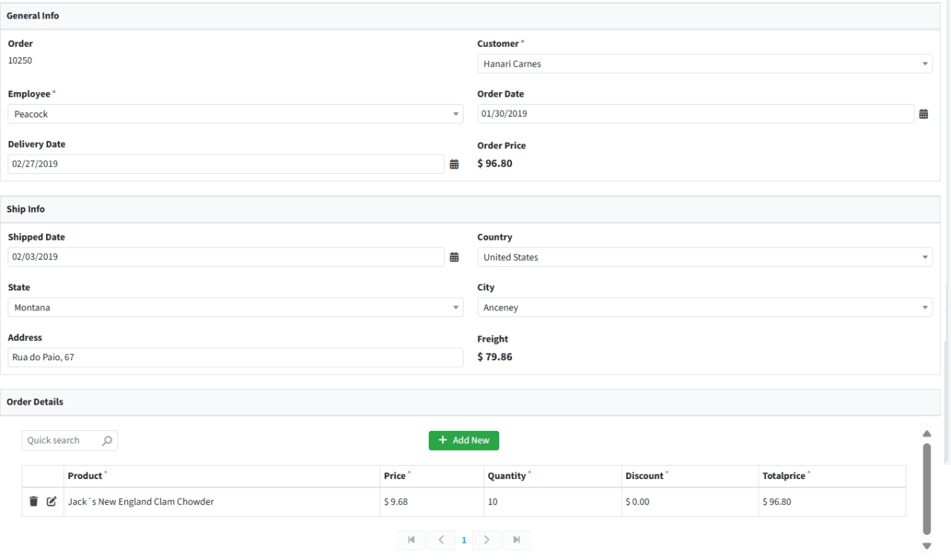Image resolution: width=951 pixels, height=560 pixels.
Task: Go to first page of order details
Action: (x=411, y=540)
